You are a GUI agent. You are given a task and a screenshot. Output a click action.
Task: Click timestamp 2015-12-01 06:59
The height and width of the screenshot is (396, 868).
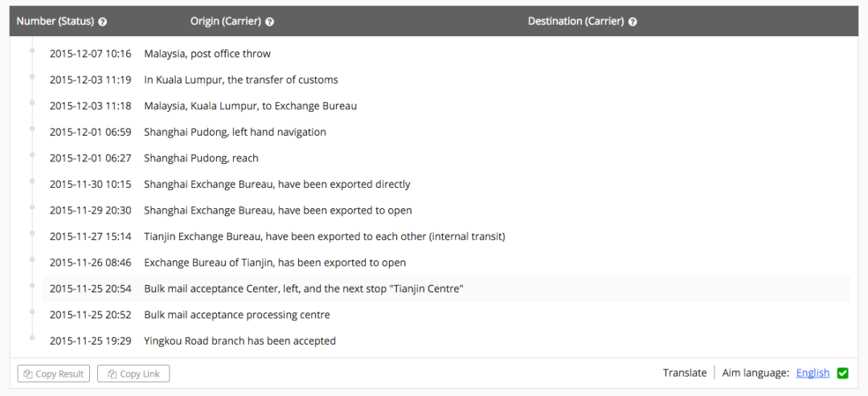click(x=90, y=132)
